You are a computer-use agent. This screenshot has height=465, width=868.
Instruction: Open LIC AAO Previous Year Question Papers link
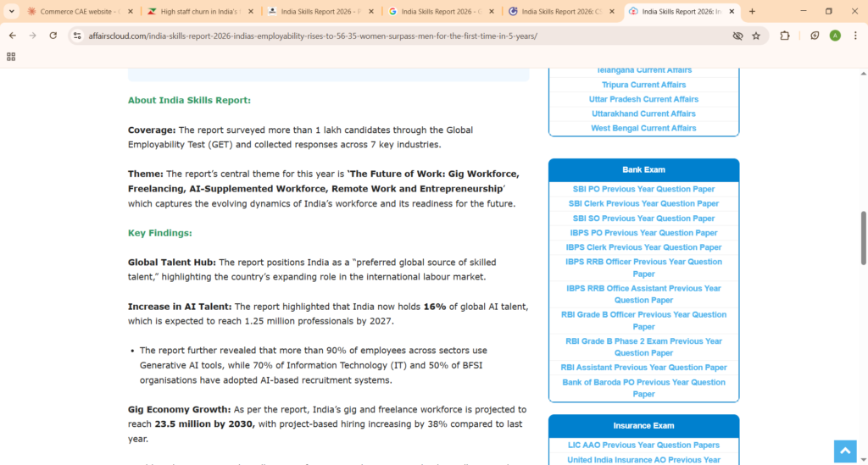point(643,445)
